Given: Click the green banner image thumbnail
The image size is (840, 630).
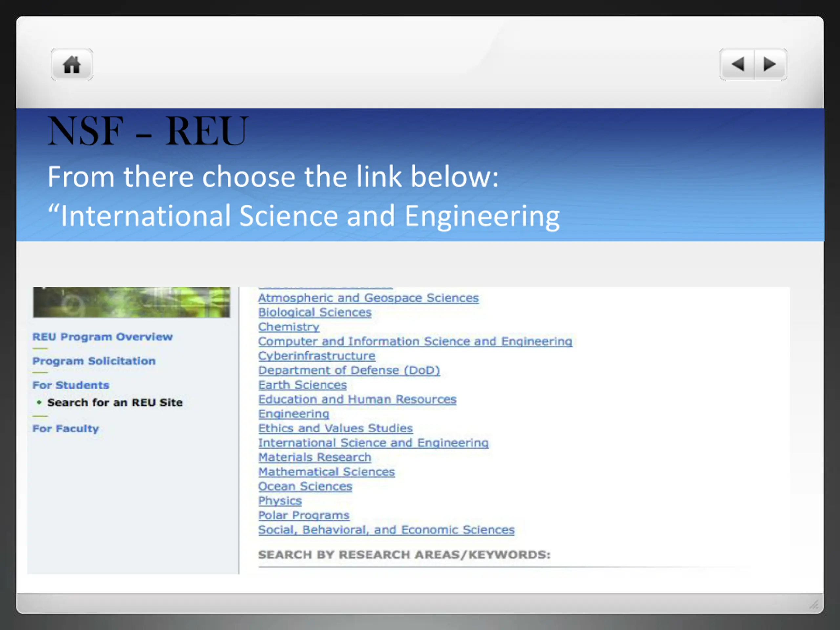Looking at the screenshot, I should tap(131, 302).
